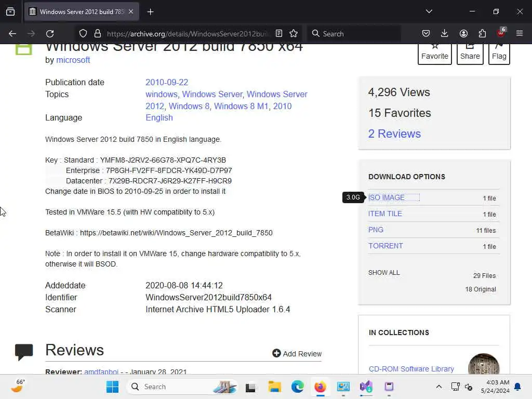Click the Favorite button

(435, 54)
